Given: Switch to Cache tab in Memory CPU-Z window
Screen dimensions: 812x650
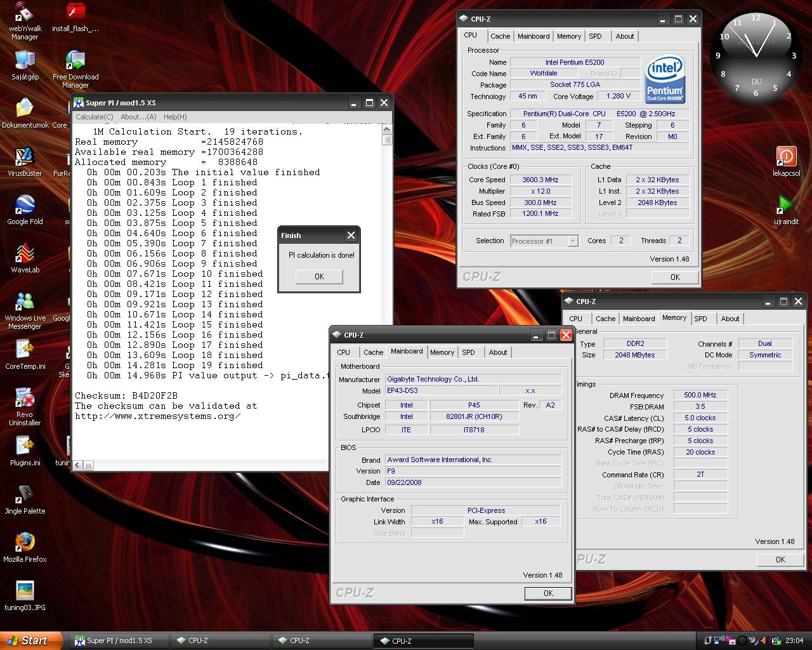Looking at the screenshot, I should 605,319.
